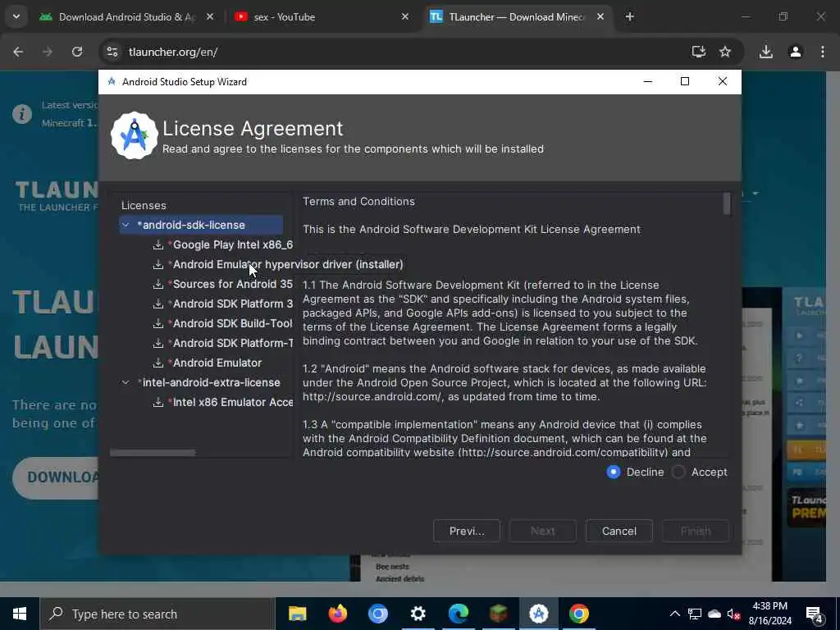Go forward in Chrome
Screen dimensions: 840x630
point(48,52)
